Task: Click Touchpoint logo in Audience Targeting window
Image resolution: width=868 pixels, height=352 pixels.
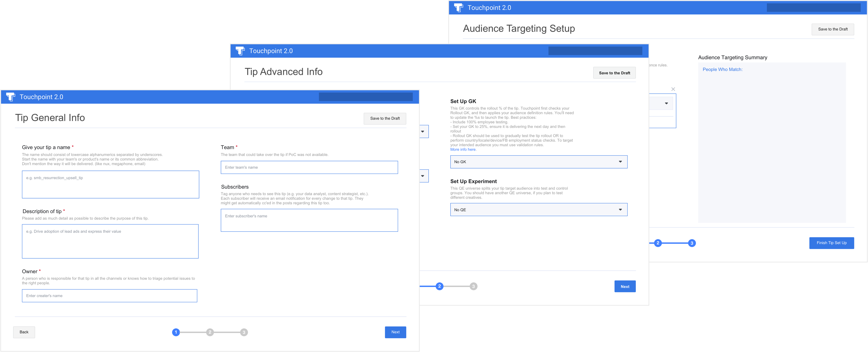Action: [459, 8]
